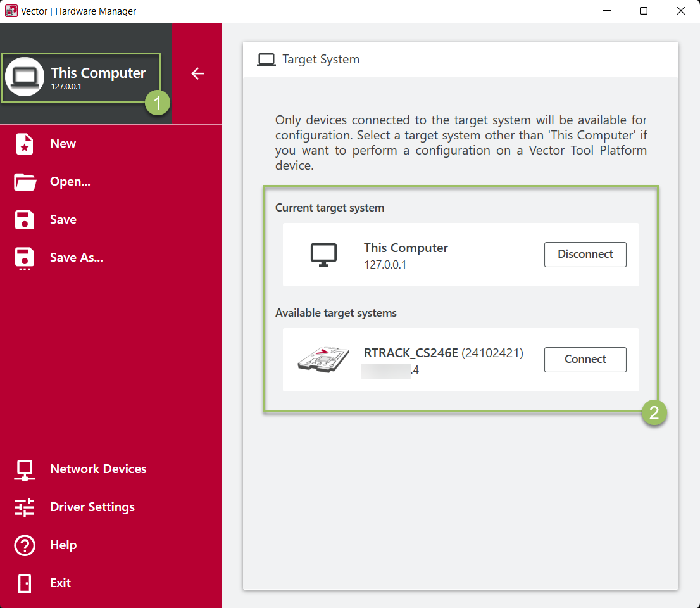This screenshot has height=608, width=700.
Task: Go to Network Devices in the sidebar
Action: click(x=98, y=469)
